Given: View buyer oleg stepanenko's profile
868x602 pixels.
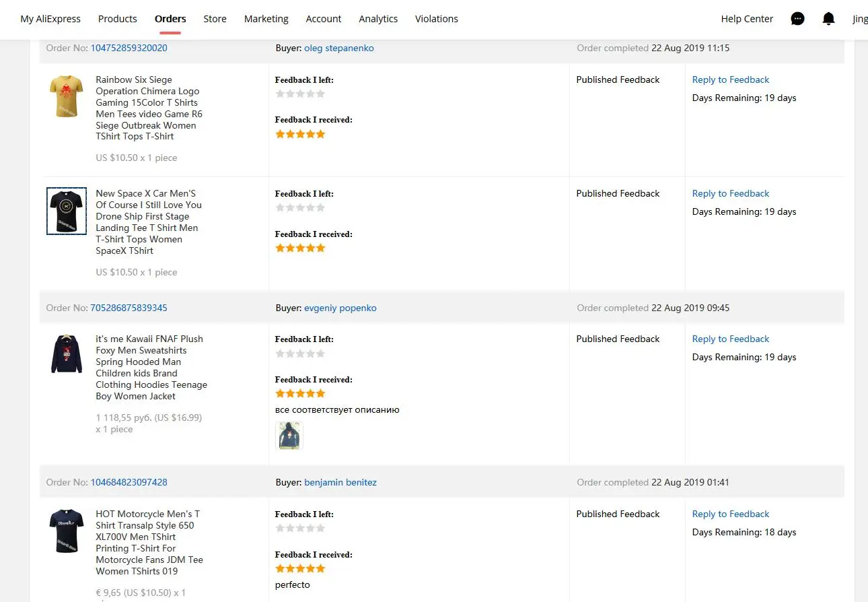Looking at the screenshot, I should click(338, 48).
